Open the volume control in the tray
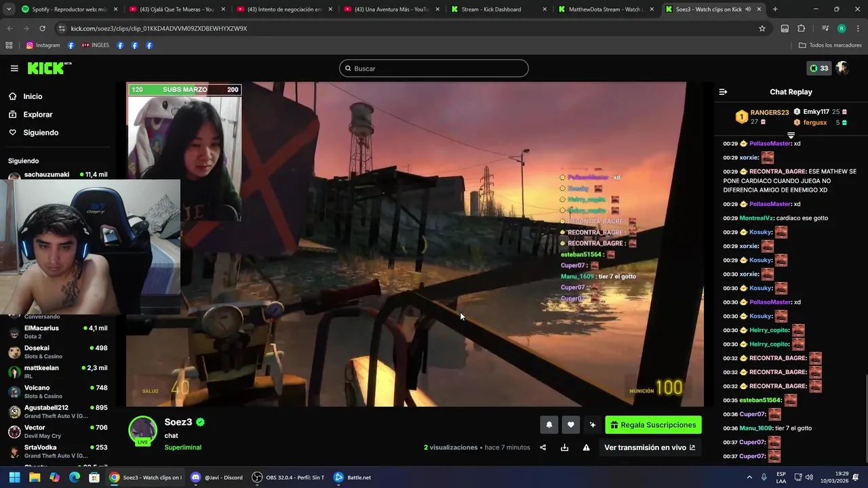This screenshot has width=868, height=488. coord(809,477)
